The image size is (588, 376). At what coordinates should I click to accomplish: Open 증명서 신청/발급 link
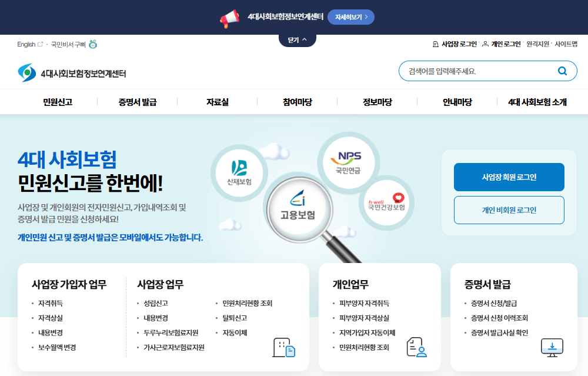pos(494,303)
